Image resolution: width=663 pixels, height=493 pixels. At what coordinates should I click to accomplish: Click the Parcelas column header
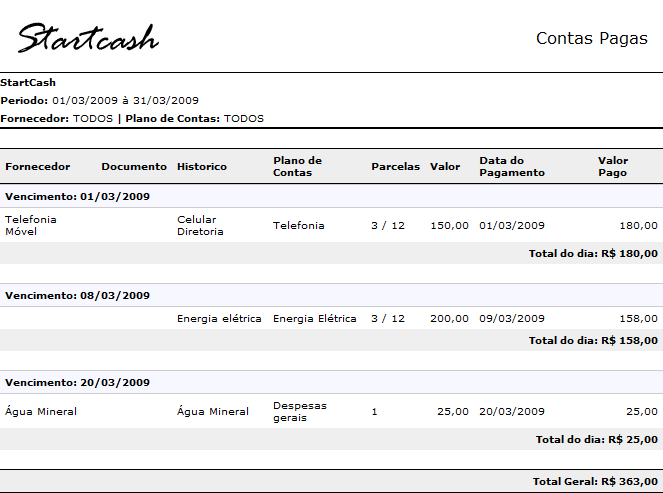point(395,166)
